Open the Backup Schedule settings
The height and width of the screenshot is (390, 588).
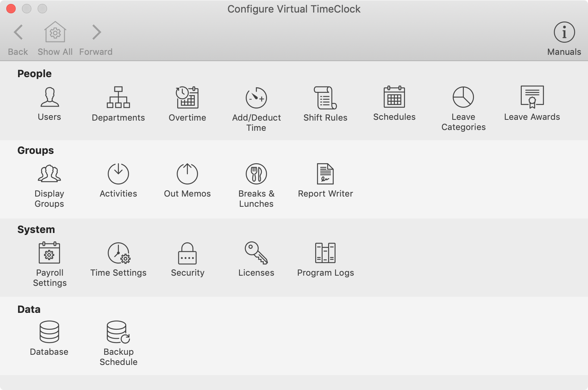tap(118, 332)
